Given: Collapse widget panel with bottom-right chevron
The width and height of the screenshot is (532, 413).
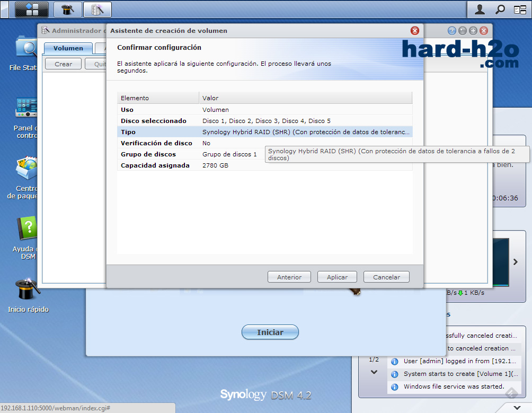Looking at the screenshot, I should point(517,408).
